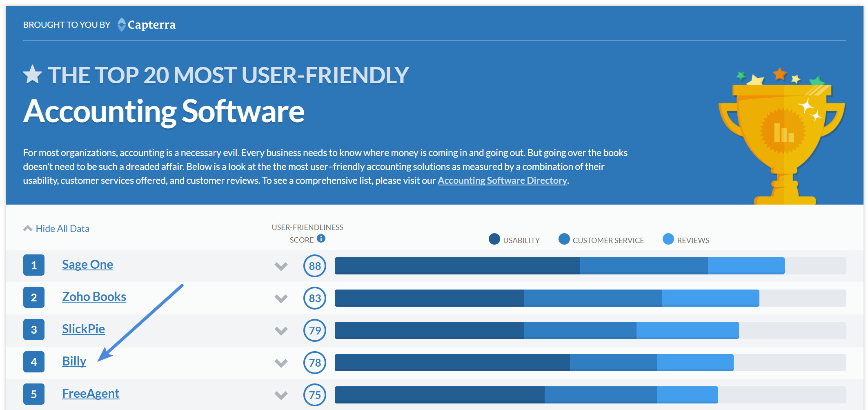Click the Reviews legend color dot
Viewport: 868px width, 410px height.
[668, 239]
